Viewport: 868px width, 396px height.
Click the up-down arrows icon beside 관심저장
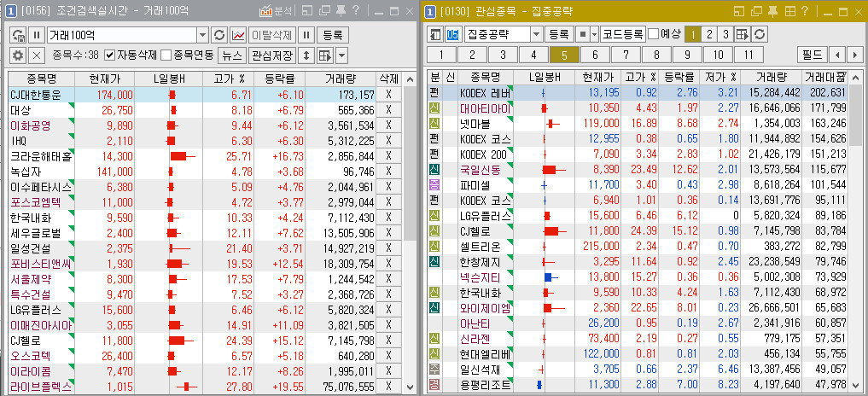(306, 55)
